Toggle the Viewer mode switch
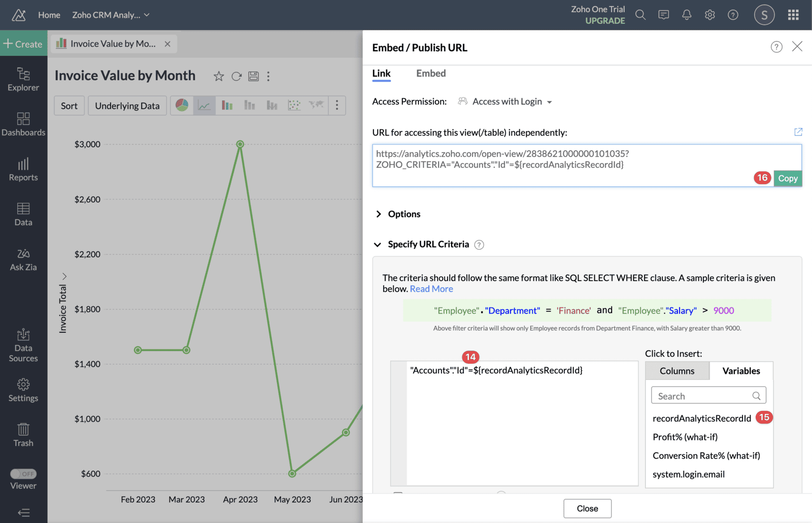The image size is (812, 523). tap(23, 474)
